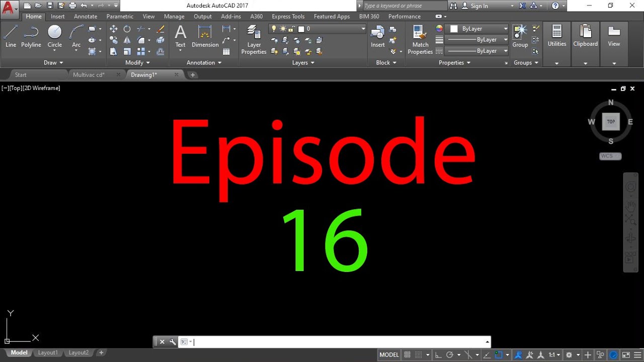Click the Pan hand on navigation bar
Viewport: 644px width, 362px height.
click(x=630, y=206)
